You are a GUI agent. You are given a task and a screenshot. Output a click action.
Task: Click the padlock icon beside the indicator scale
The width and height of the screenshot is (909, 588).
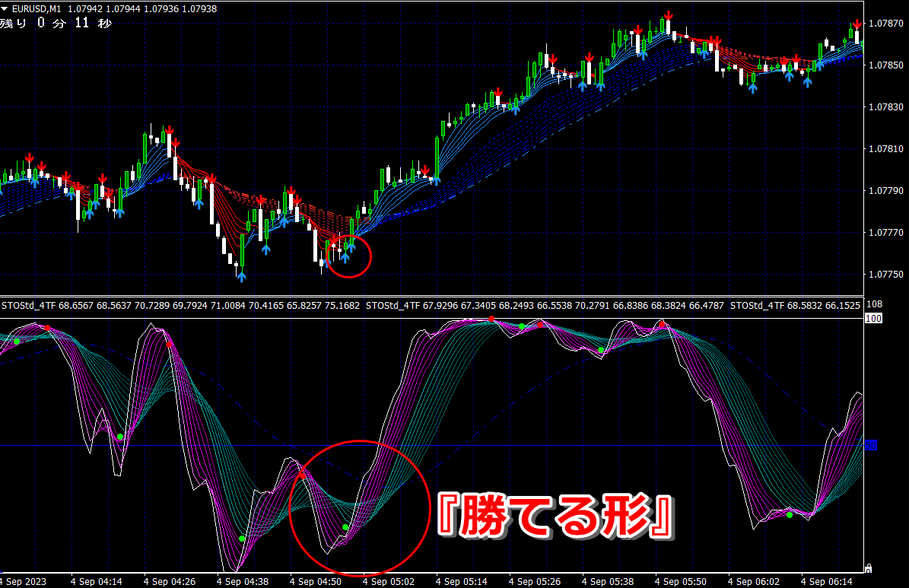(x=869, y=568)
